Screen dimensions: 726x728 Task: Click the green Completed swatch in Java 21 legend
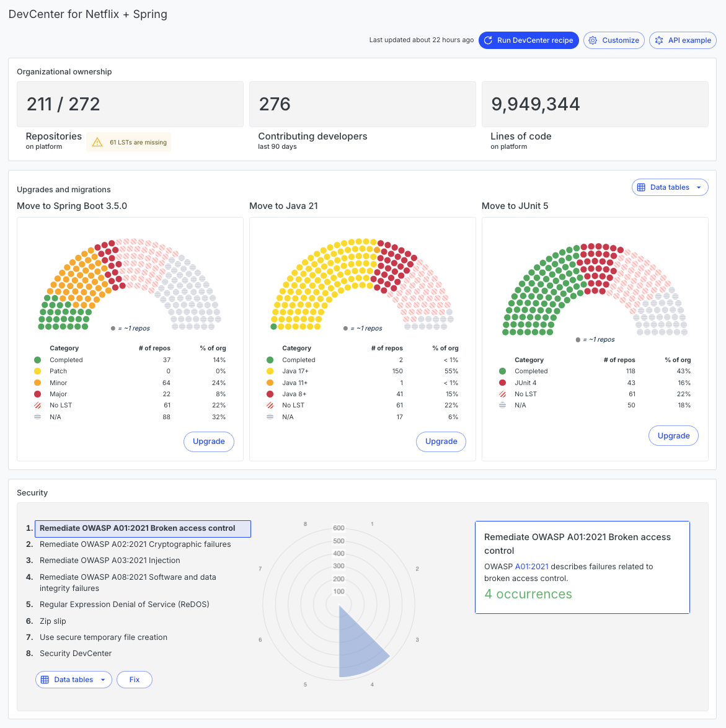(x=270, y=360)
